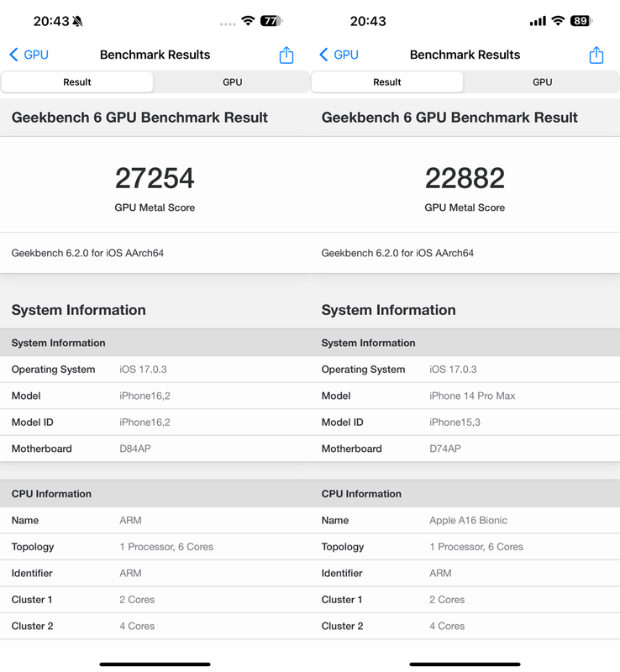
Task: Tap Identifier value ARM on right phone
Action: point(440,573)
